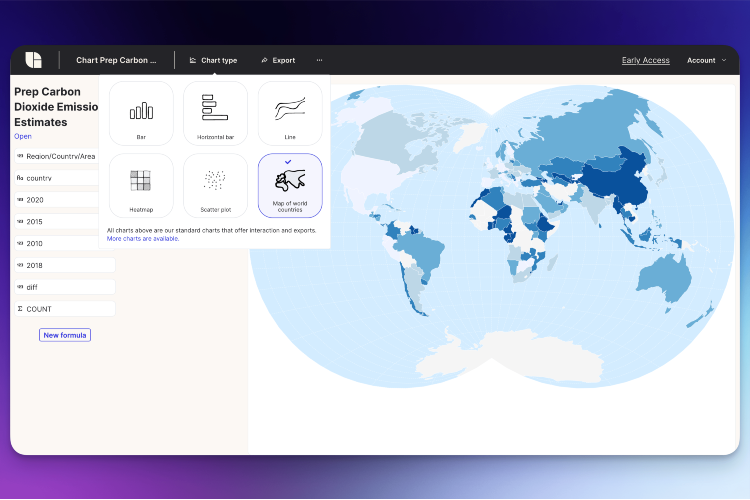Click the number type icon beside 2020
The height and width of the screenshot is (500, 750).
click(20, 200)
